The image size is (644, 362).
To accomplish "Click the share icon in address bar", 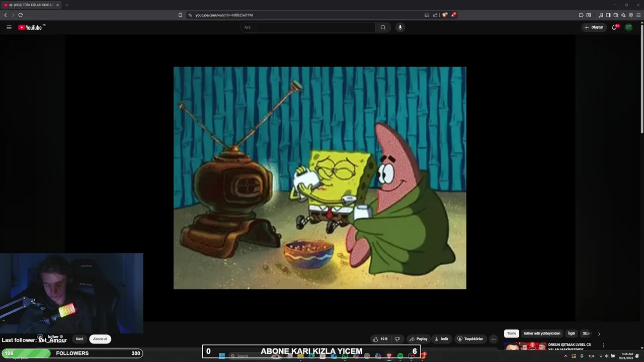I will 435,15.
